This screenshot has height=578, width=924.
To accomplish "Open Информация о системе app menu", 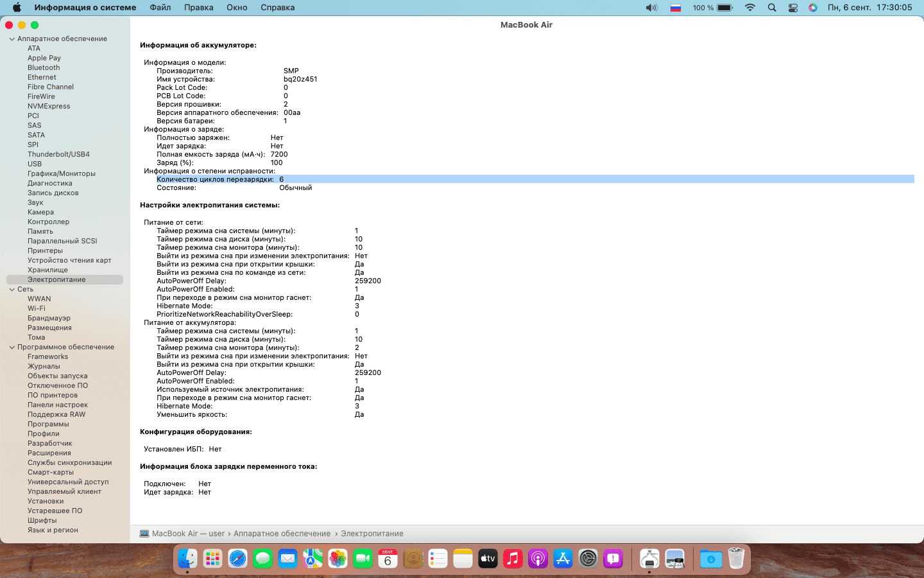I will 85,8.
